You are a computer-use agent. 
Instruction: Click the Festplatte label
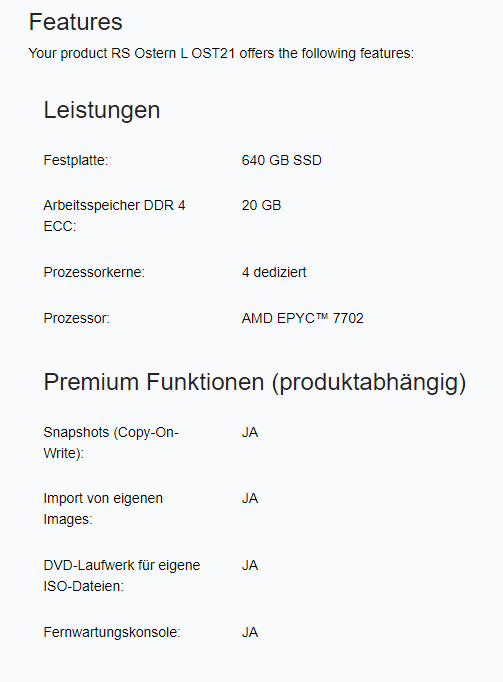[76, 160]
